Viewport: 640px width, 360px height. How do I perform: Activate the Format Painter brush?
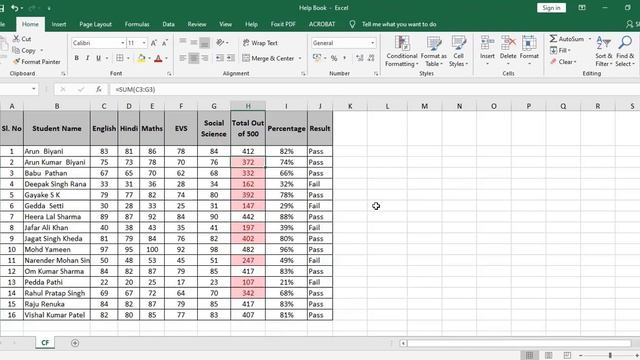pos(16,62)
